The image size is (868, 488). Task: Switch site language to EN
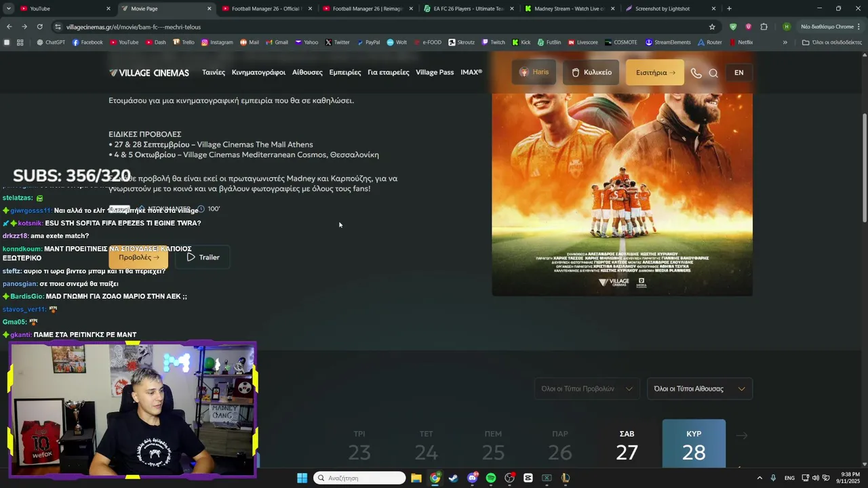click(x=738, y=73)
